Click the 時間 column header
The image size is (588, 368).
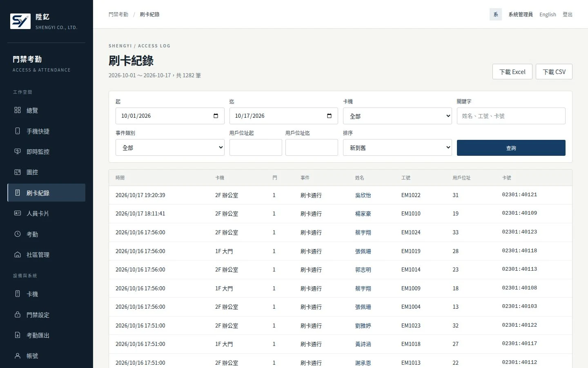(120, 178)
